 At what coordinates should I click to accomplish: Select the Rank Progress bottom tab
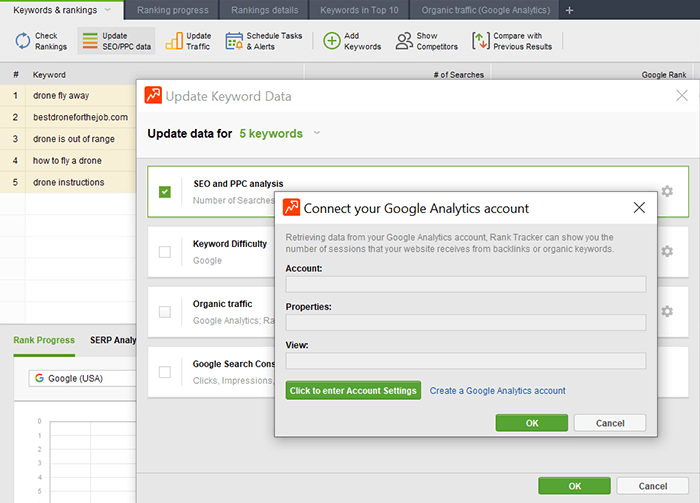(44, 340)
